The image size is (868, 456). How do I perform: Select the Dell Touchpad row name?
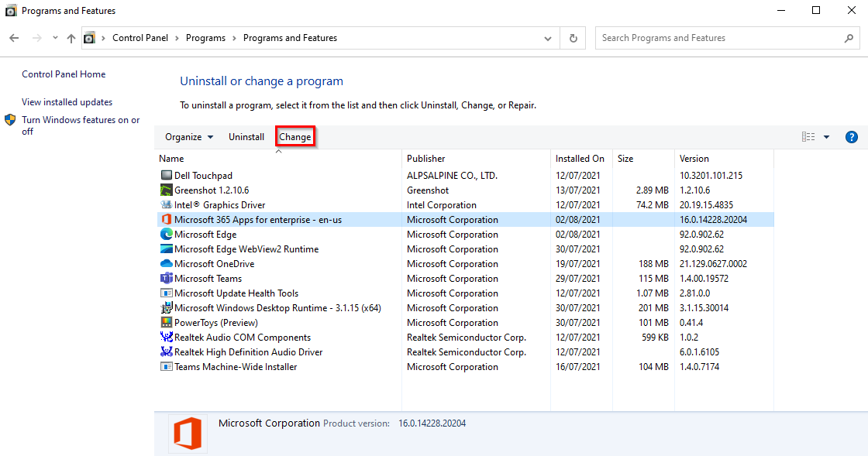(x=203, y=176)
